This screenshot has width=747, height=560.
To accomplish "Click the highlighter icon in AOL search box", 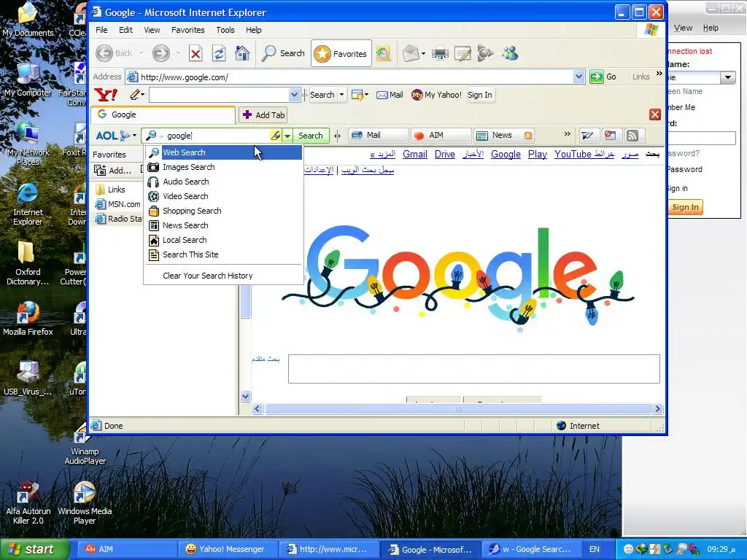I will click(275, 136).
